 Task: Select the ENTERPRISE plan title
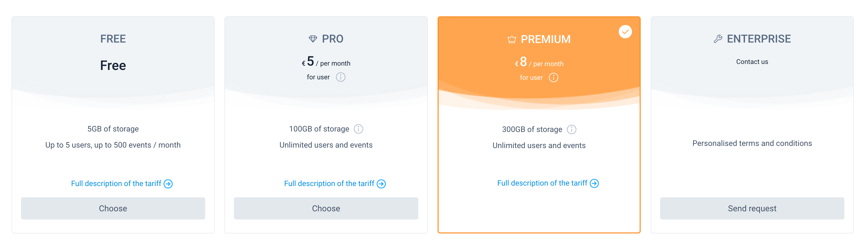coord(758,39)
